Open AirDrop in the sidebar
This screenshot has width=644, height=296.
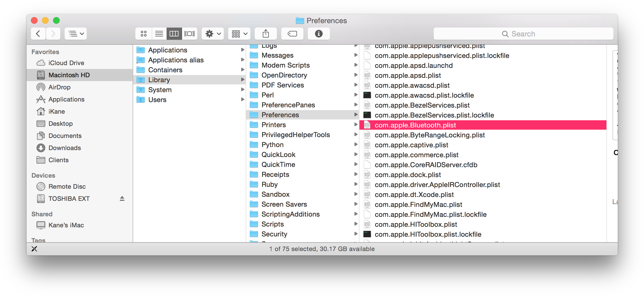pyautogui.click(x=59, y=87)
